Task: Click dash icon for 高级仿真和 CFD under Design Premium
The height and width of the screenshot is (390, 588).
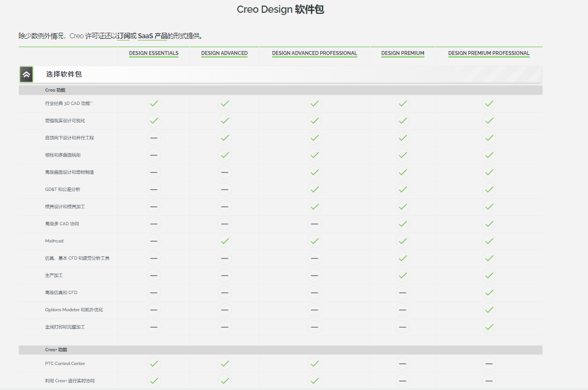Action: pos(403,293)
